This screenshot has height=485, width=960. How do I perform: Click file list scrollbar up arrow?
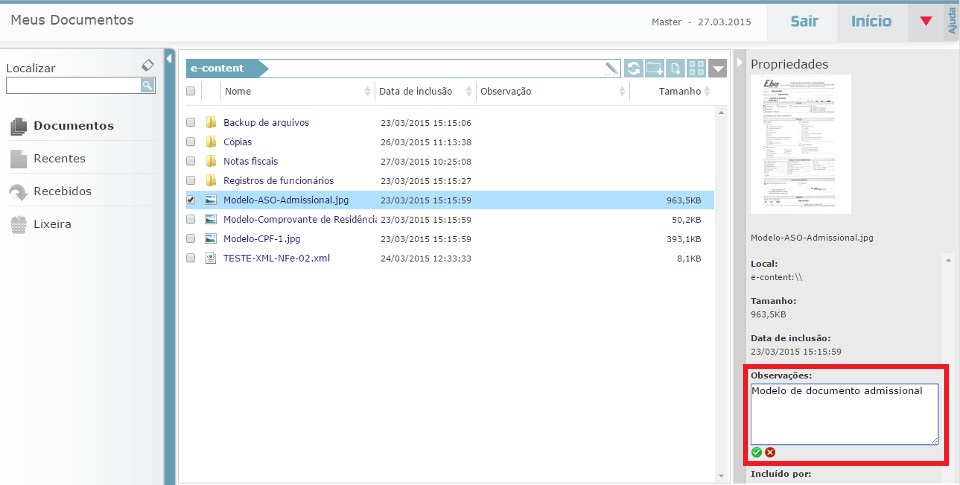pyautogui.click(x=721, y=113)
